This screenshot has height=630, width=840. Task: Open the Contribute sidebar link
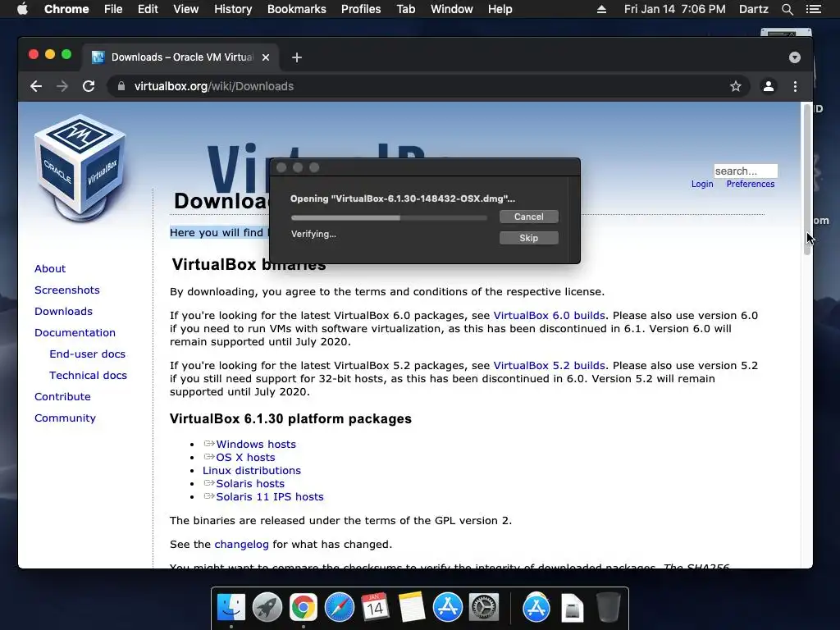[62, 397]
